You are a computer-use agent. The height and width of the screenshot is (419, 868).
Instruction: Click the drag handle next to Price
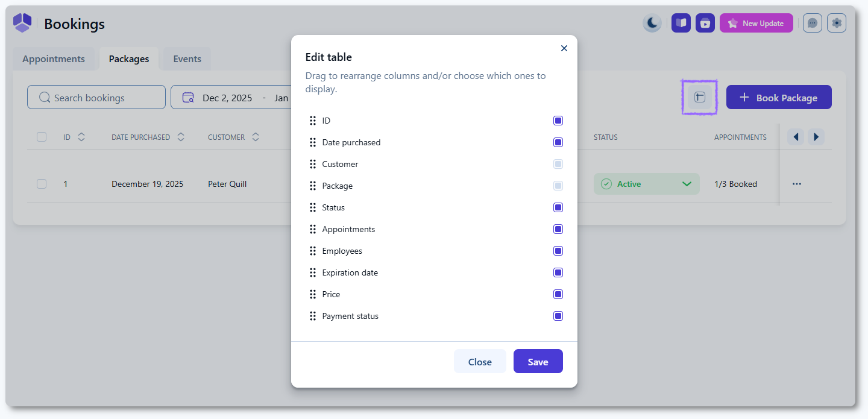[x=312, y=294]
